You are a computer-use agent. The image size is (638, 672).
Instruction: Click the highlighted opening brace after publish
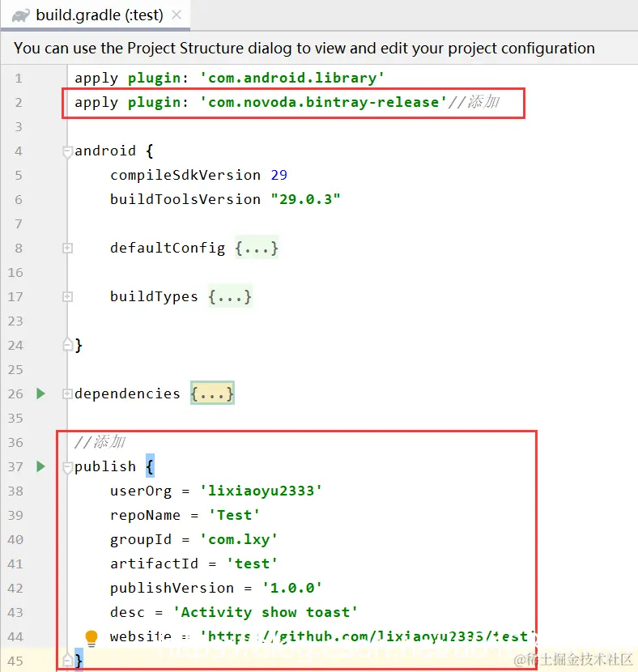coord(150,466)
